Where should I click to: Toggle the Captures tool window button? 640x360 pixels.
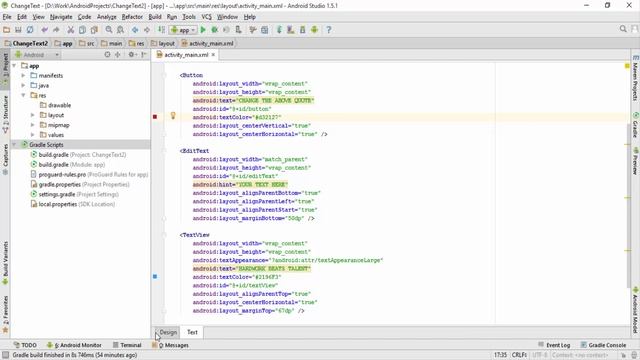point(5,159)
